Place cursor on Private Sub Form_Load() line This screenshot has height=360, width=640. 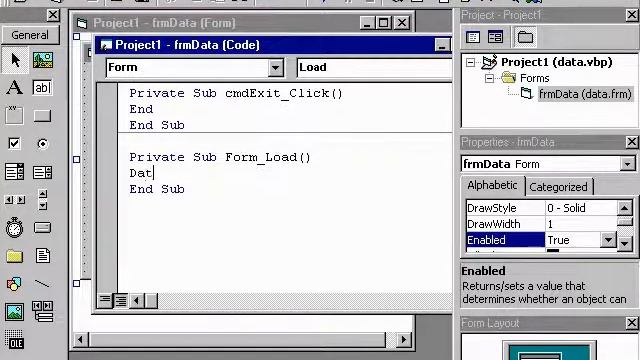tap(220, 157)
